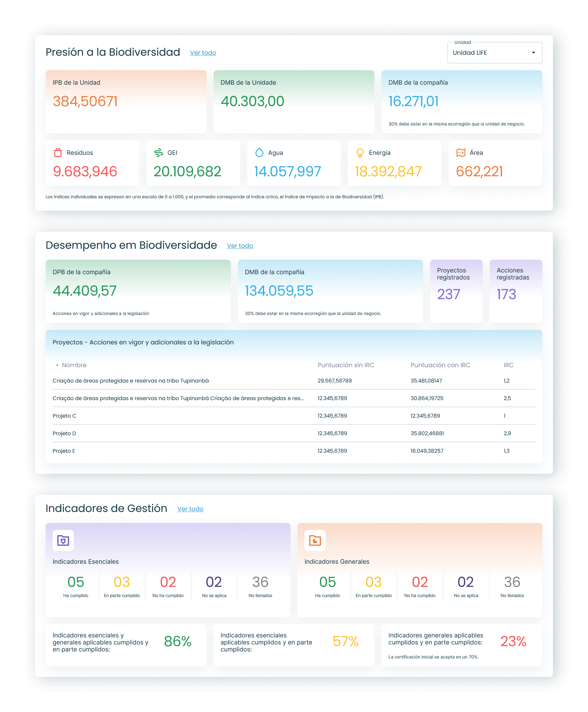This screenshot has height=712, width=588.
Task: Click No llenados 36 under Indicadores Esenciales
Action: tap(260, 582)
